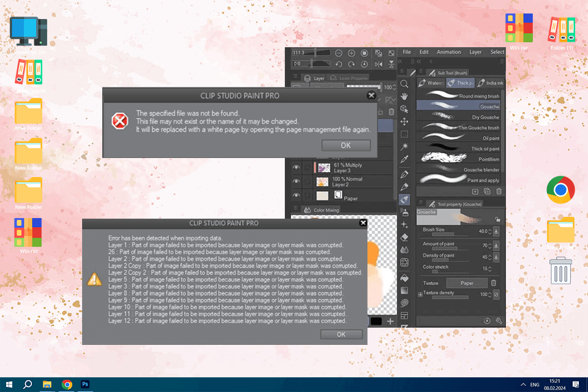This screenshot has width=588, height=392.
Task: Switch to the India ink sub tool group
Action: [491, 83]
